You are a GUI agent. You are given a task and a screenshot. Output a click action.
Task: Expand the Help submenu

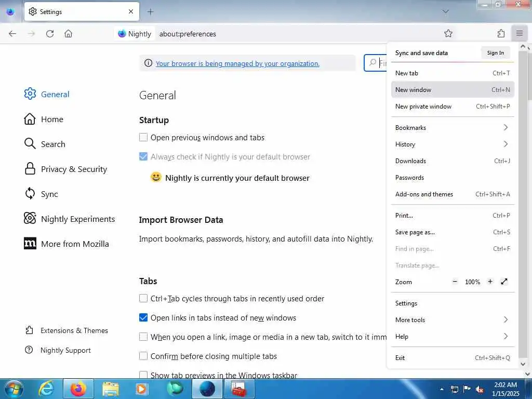click(x=453, y=337)
